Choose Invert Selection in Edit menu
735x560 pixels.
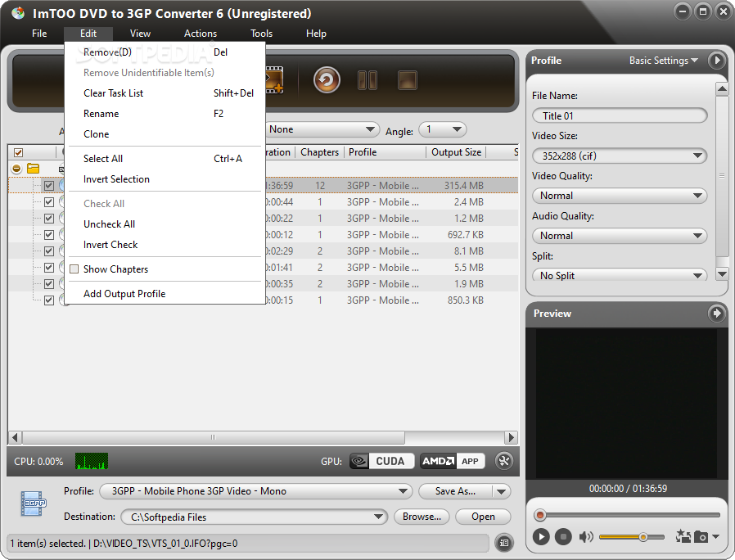click(165, 179)
